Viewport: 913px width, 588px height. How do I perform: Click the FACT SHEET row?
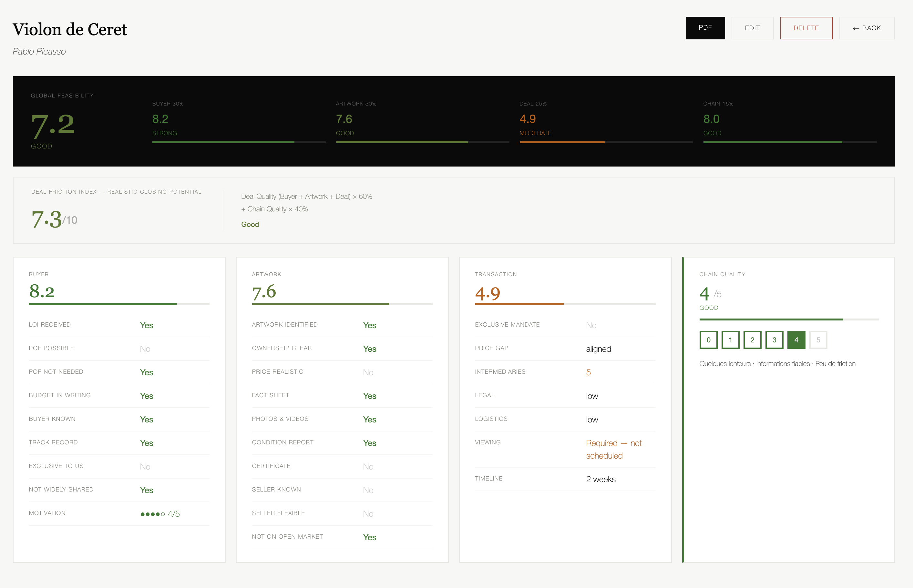tap(342, 396)
